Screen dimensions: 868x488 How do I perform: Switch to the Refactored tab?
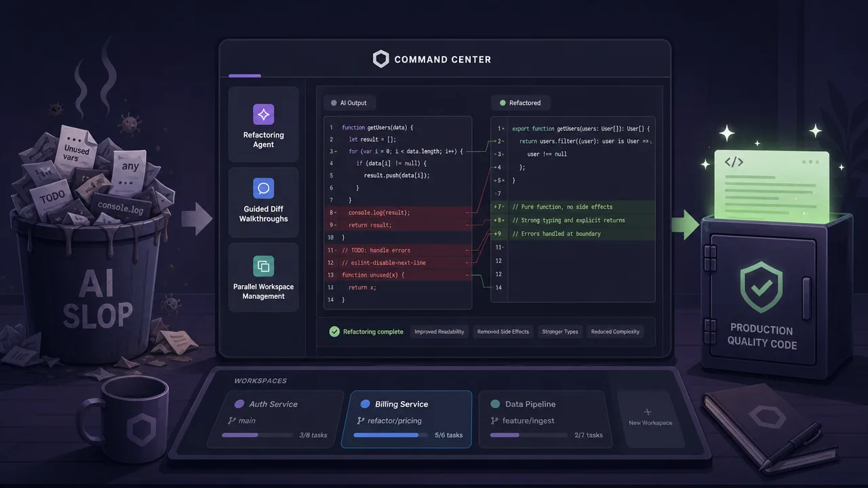(520, 103)
